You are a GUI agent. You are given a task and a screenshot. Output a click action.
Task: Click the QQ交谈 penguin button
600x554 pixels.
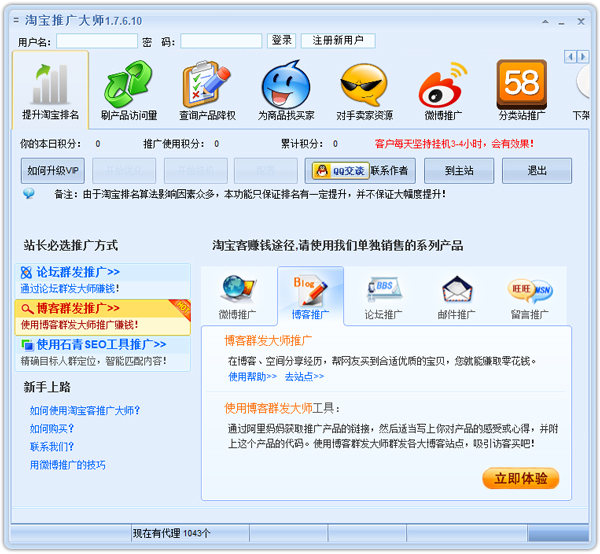click(x=341, y=171)
